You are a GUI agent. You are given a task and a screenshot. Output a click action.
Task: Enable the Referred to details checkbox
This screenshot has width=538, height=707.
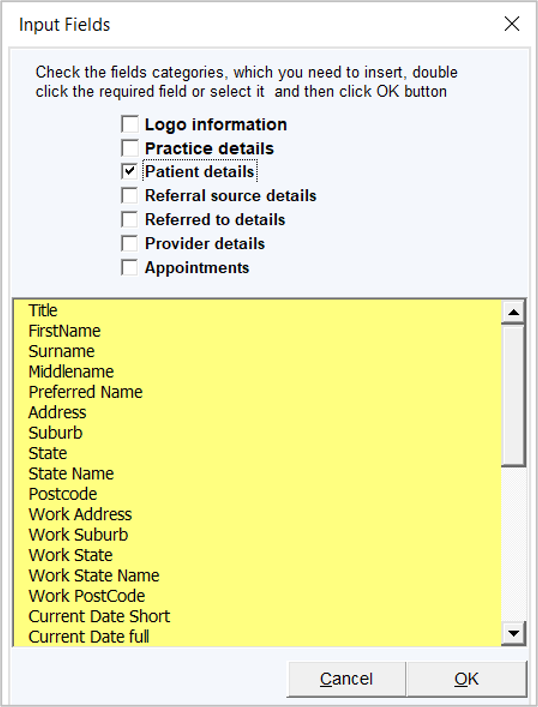click(130, 220)
